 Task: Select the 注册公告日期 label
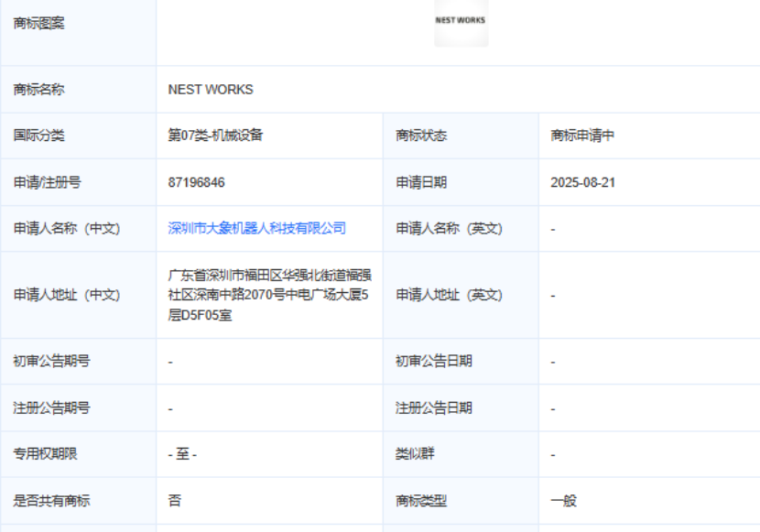click(x=434, y=408)
